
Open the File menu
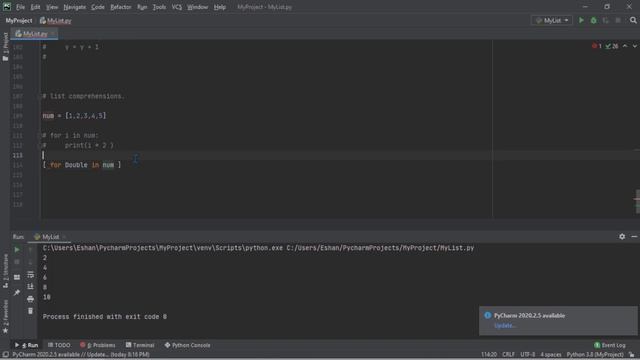[x=20, y=7]
